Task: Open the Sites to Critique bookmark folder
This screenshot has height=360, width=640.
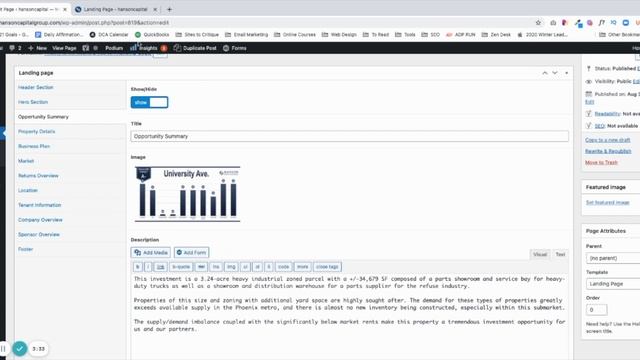Action: pyautogui.click(x=197, y=35)
